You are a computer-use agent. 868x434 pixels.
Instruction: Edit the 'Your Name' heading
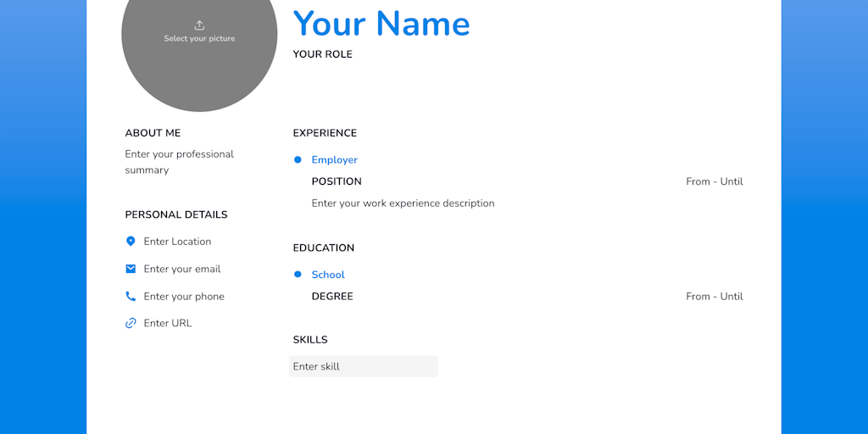(381, 24)
